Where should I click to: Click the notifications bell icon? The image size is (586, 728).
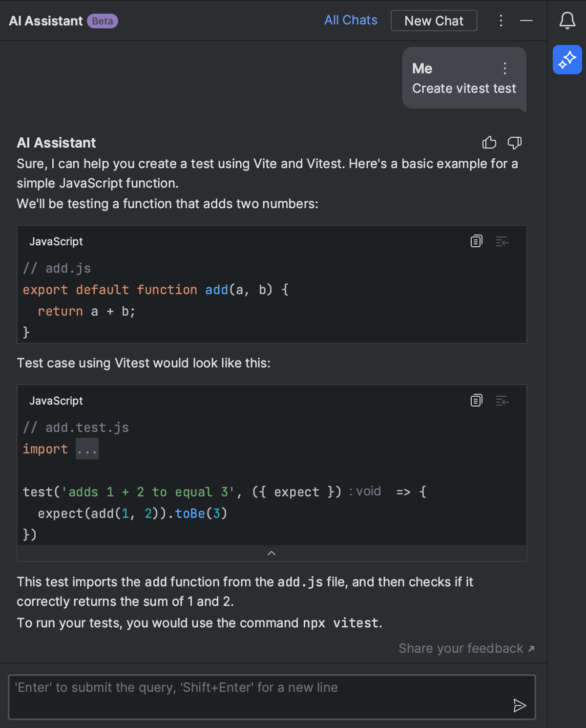click(567, 21)
